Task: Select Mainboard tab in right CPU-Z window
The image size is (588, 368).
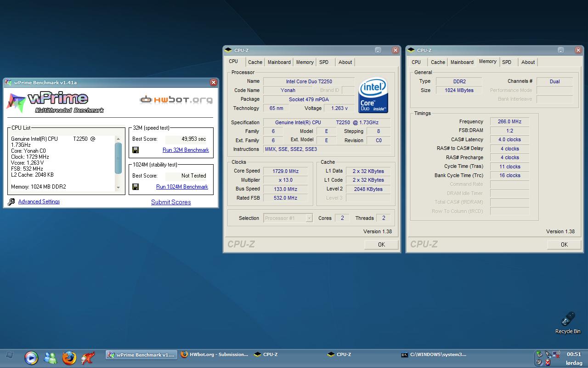Action: click(462, 62)
